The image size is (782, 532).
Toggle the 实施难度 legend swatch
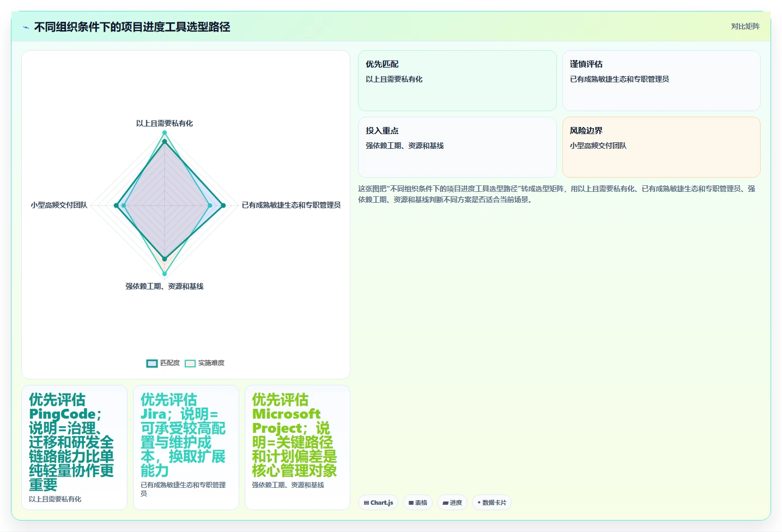tap(190, 364)
